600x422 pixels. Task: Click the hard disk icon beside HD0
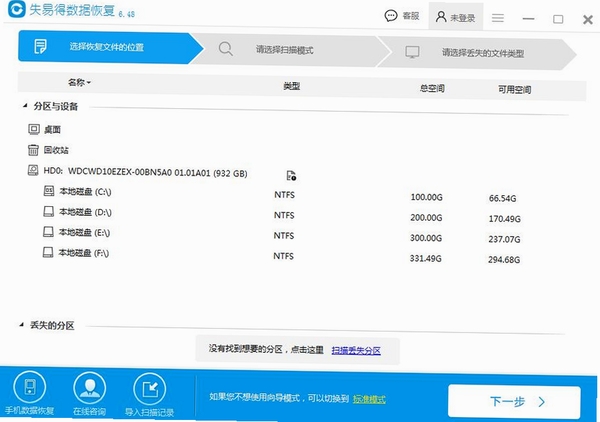[33, 170]
